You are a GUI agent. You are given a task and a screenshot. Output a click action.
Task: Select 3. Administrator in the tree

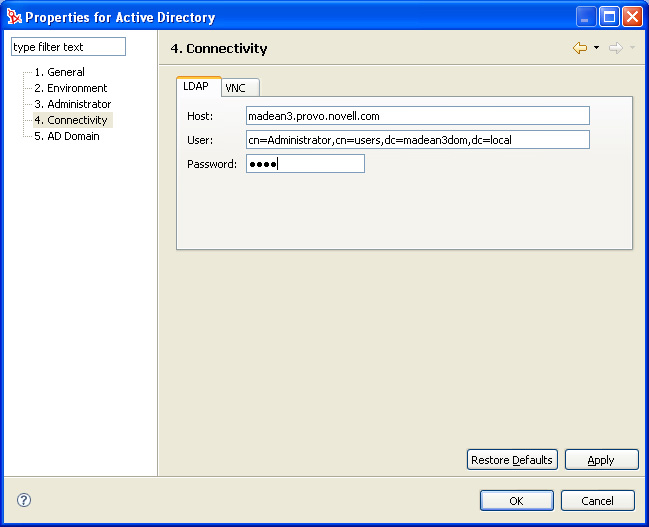click(x=72, y=104)
